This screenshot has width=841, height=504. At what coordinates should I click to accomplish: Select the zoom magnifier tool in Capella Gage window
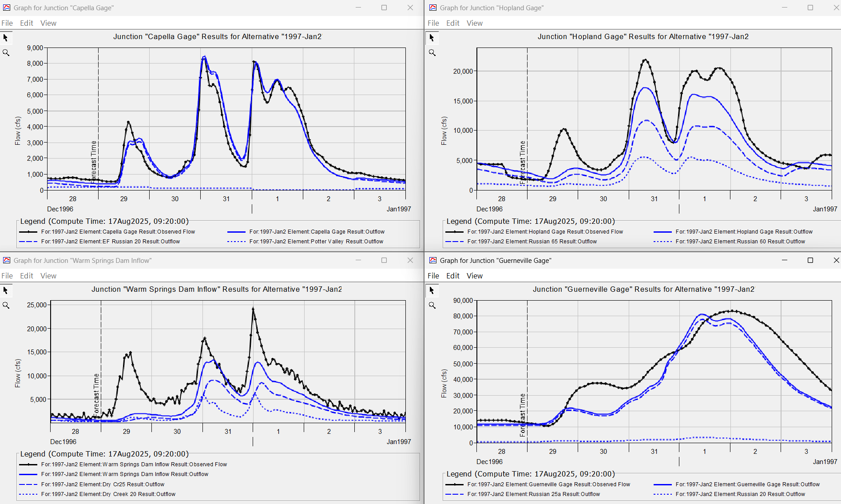(5, 52)
